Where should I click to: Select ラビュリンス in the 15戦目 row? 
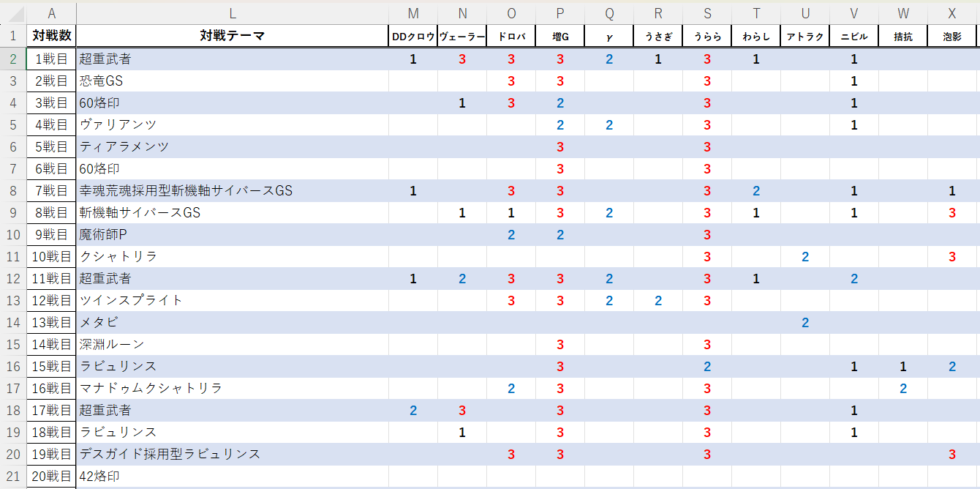click(232, 366)
